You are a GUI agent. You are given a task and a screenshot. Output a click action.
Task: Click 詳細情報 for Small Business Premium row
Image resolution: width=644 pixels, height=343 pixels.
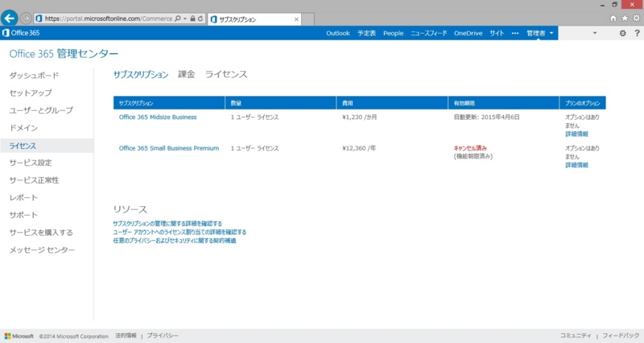576,165
